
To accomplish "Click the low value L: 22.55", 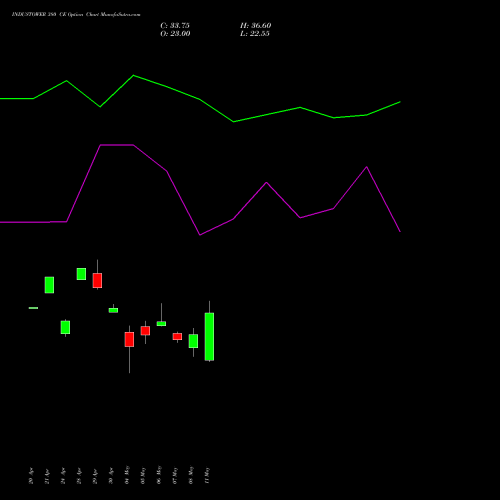I will tap(255, 33).
